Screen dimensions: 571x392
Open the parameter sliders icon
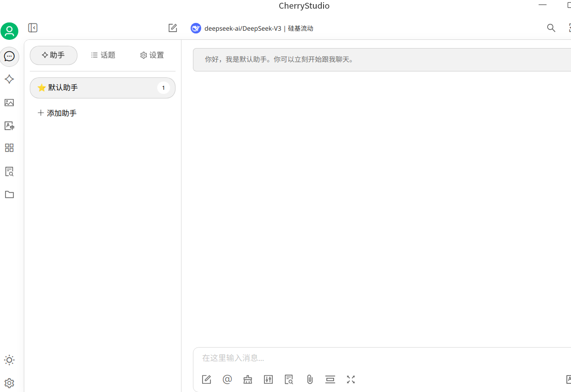pyautogui.click(x=269, y=380)
